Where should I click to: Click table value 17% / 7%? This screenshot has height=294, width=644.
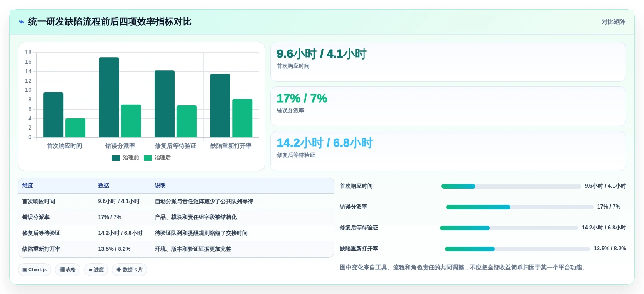coord(110,217)
